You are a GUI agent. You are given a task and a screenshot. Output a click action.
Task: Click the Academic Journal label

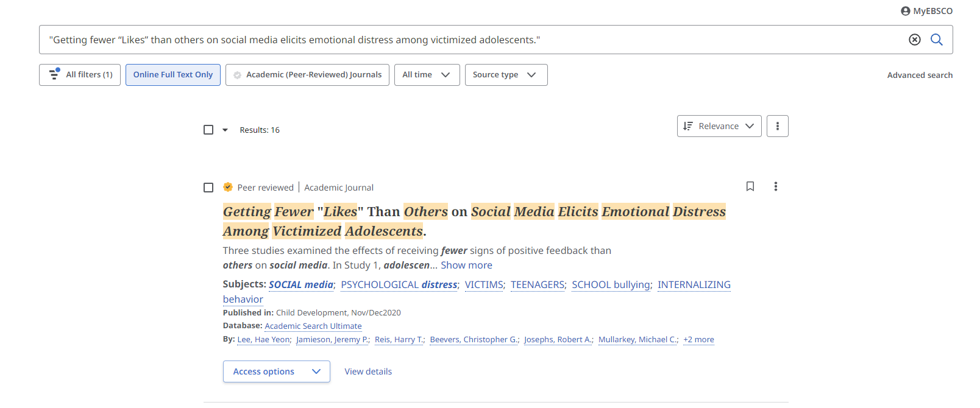click(x=339, y=188)
